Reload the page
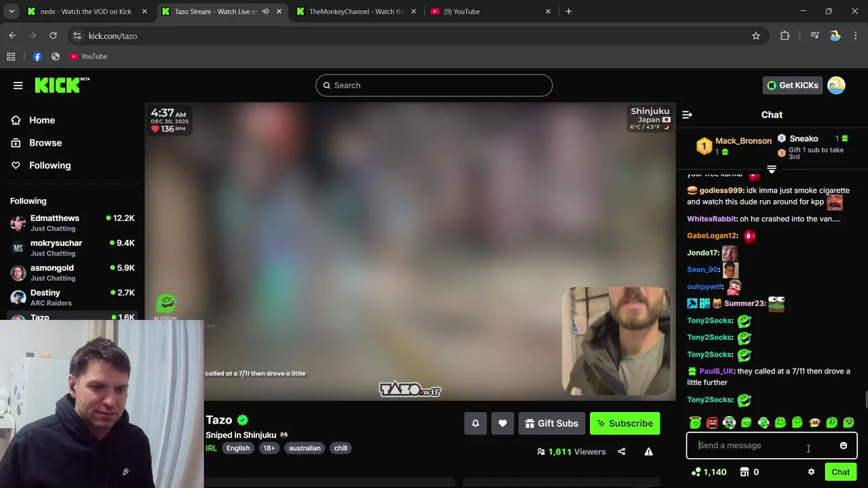The height and width of the screenshot is (488, 868). click(x=53, y=36)
